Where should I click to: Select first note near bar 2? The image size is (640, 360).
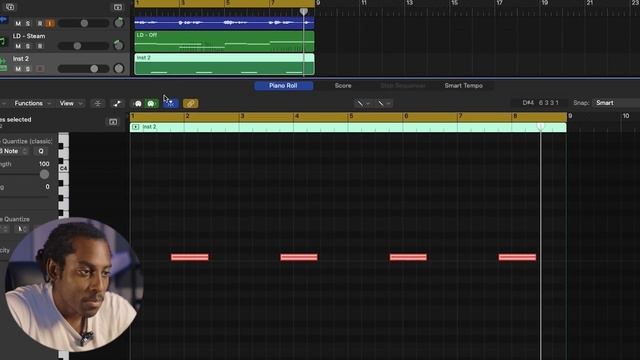pyautogui.click(x=190, y=257)
